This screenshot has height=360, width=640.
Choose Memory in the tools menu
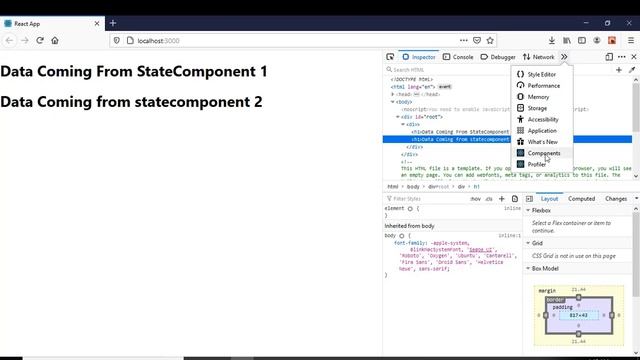pyautogui.click(x=542, y=97)
